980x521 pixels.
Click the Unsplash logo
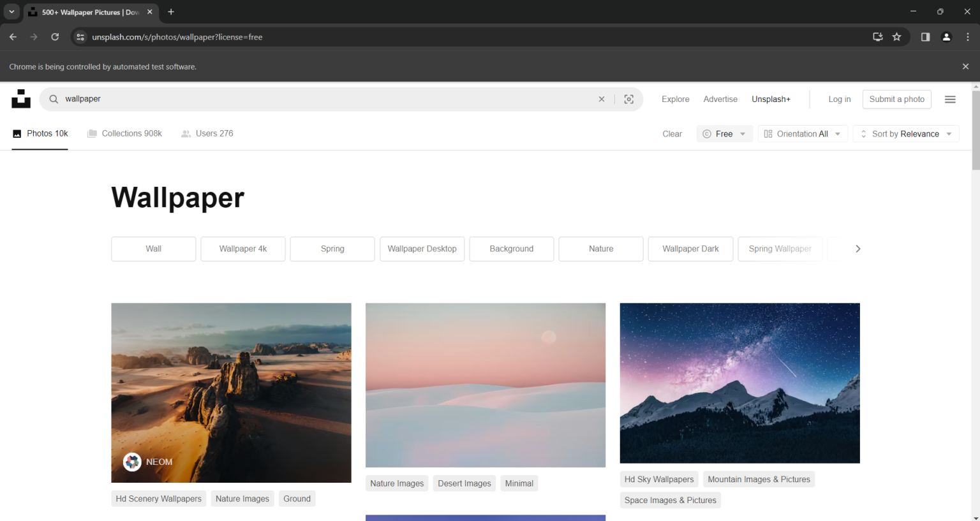click(21, 99)
